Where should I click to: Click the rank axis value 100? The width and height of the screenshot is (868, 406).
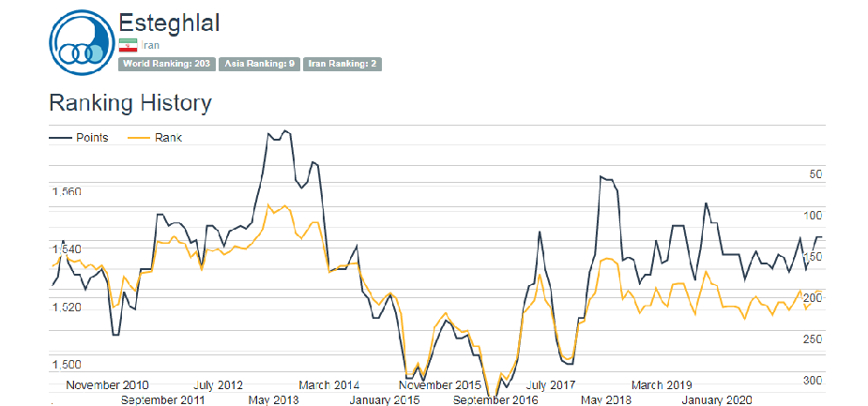(814, 216)
